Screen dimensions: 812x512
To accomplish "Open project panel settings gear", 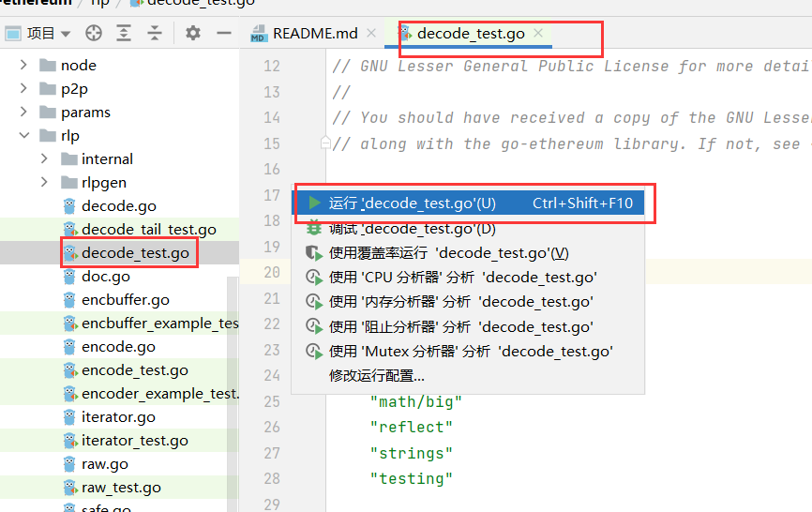I will pos(193,34).
